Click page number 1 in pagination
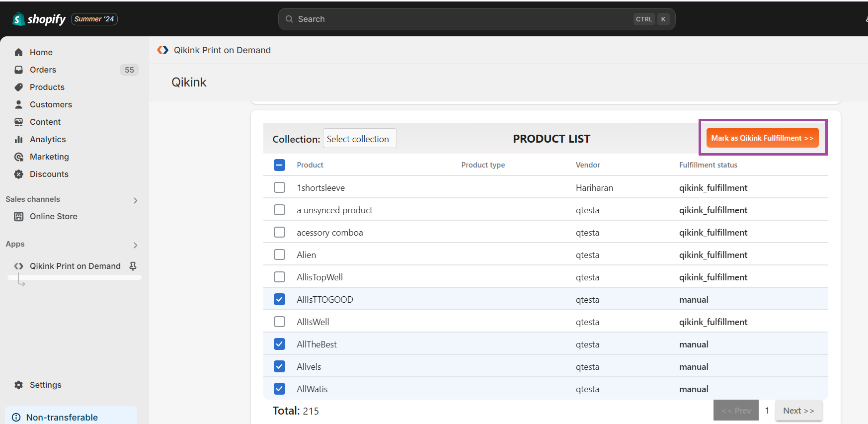 coord(767,411)
